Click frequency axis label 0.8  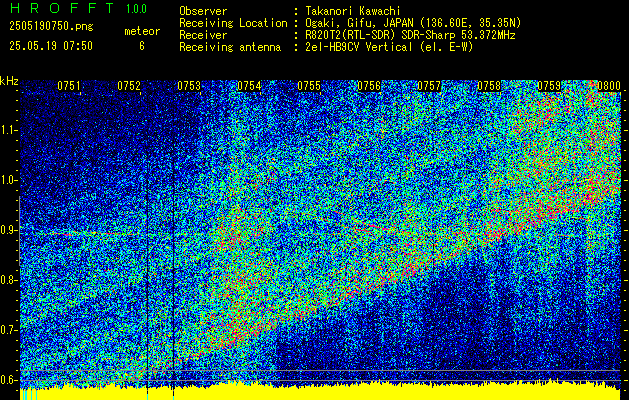click(x=7, y=280)
